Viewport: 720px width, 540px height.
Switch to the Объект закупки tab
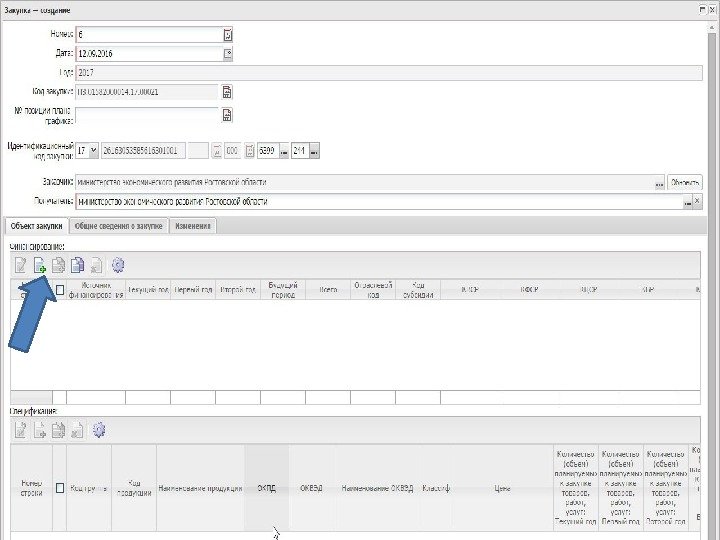36,226
